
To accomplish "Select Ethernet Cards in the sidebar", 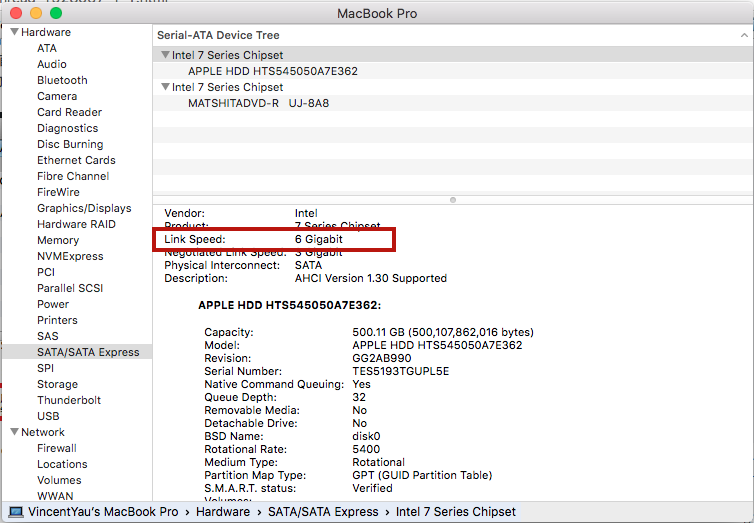I will 76,160.
